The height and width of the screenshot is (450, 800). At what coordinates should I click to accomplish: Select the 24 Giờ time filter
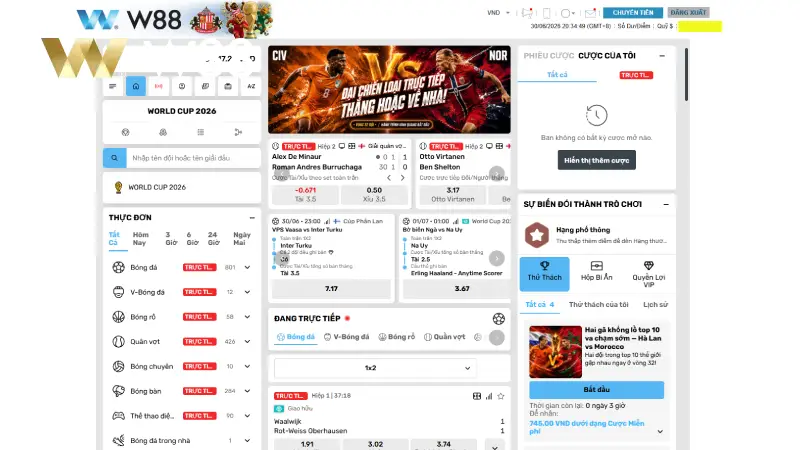coord(213,238)
